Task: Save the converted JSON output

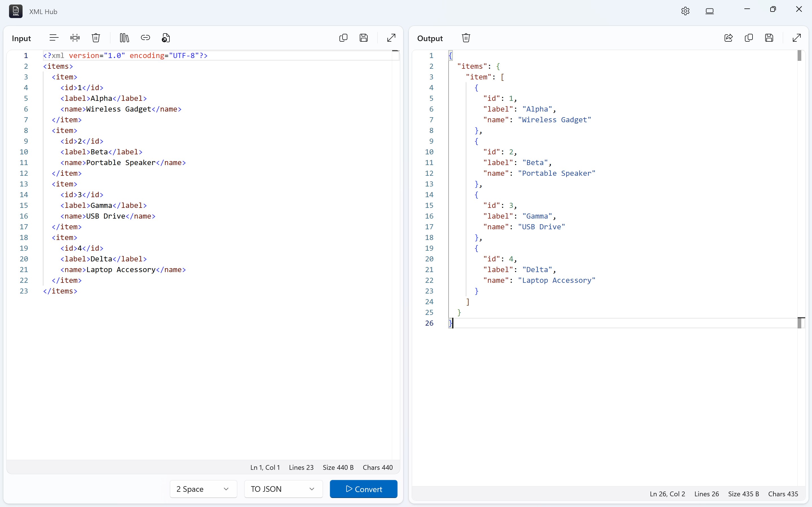Action: tap(769, 37)
